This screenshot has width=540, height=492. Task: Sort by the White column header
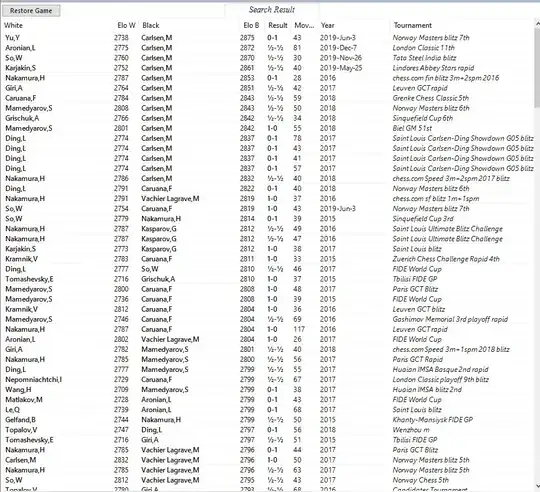(x=13, y=25)
